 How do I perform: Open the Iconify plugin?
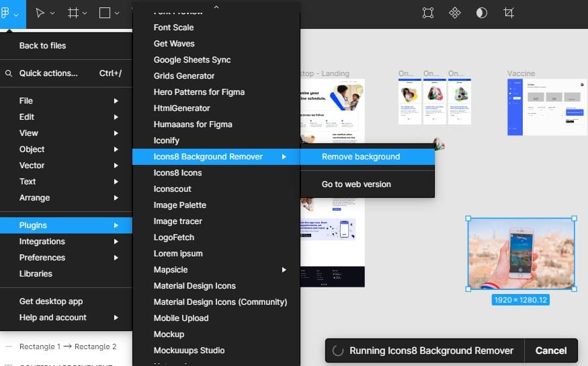pyautogui.click(x=167, y=141)
